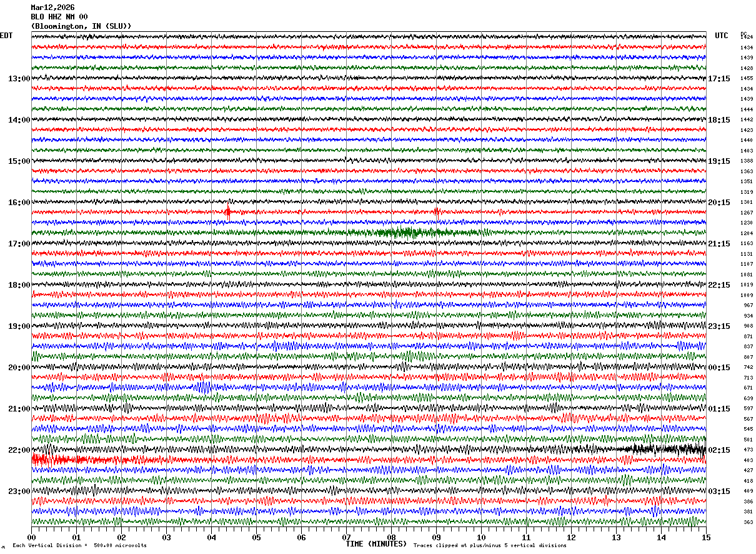
Task: Click minute axis tick label 14
Action: 661,538
